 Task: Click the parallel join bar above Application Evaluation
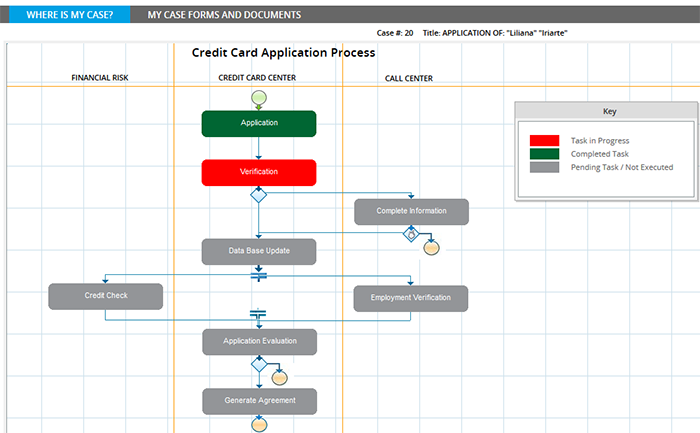point(259,315)
